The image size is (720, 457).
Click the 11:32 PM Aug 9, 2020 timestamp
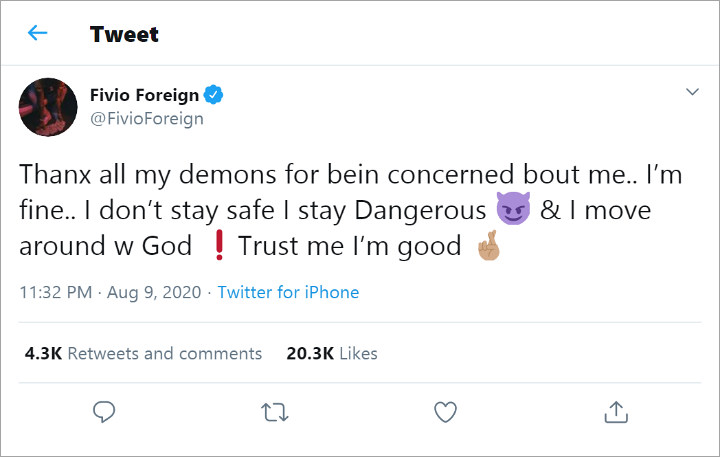click(109, 293)
